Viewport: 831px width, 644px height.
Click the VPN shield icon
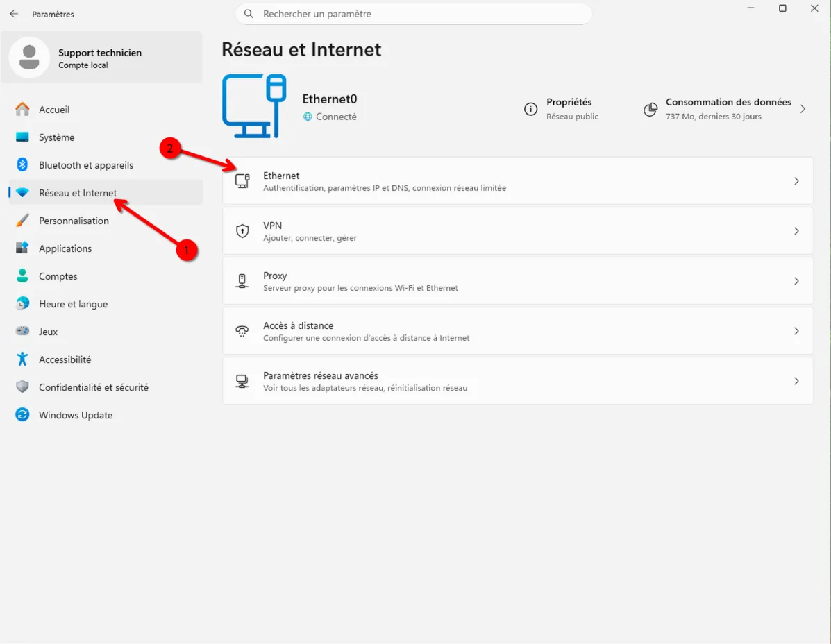(242, 231)
